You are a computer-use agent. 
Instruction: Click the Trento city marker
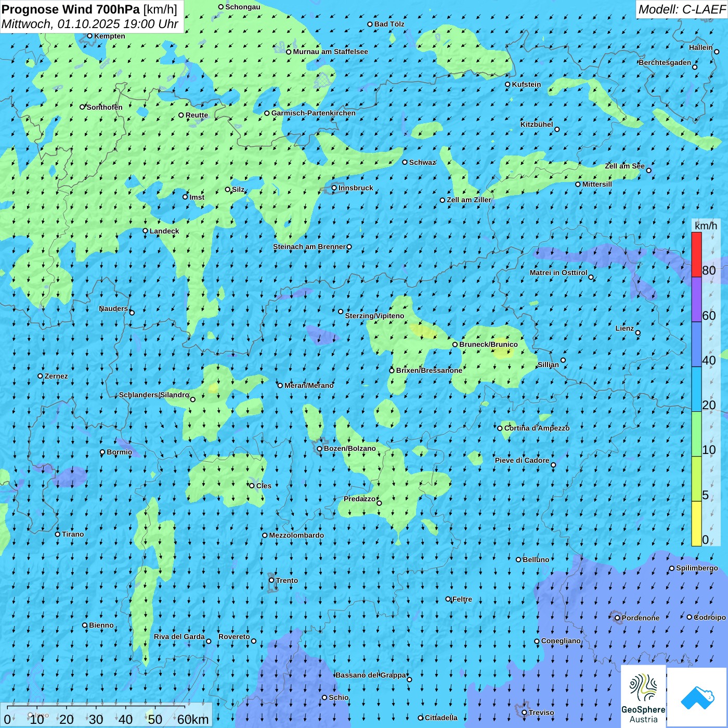[x=271, y=580]
